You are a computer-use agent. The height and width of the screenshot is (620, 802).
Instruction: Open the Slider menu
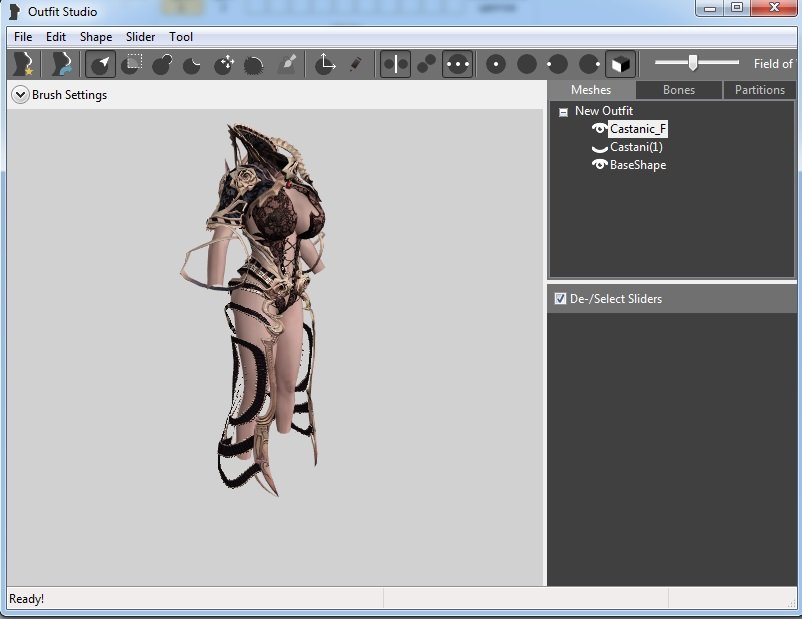point(140,37)
